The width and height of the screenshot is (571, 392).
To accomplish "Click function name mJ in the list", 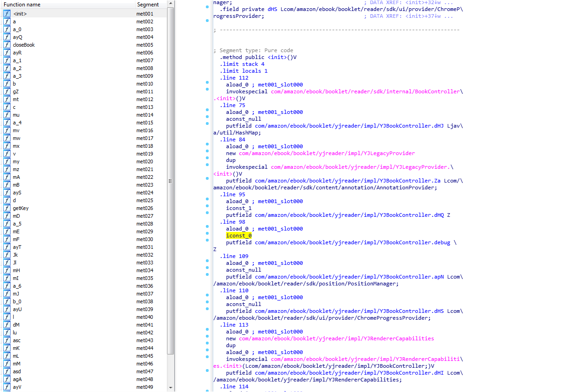I will [16, 294].
